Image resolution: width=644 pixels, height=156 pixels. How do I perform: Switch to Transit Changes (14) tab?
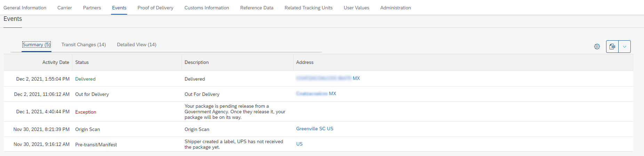83,44
